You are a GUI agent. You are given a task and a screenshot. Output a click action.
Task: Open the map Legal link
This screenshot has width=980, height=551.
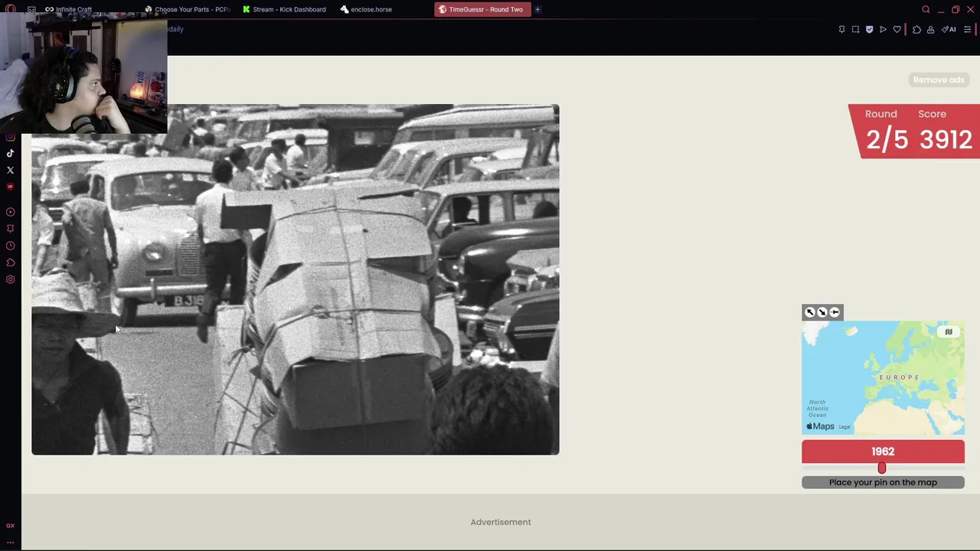[844, 427]
